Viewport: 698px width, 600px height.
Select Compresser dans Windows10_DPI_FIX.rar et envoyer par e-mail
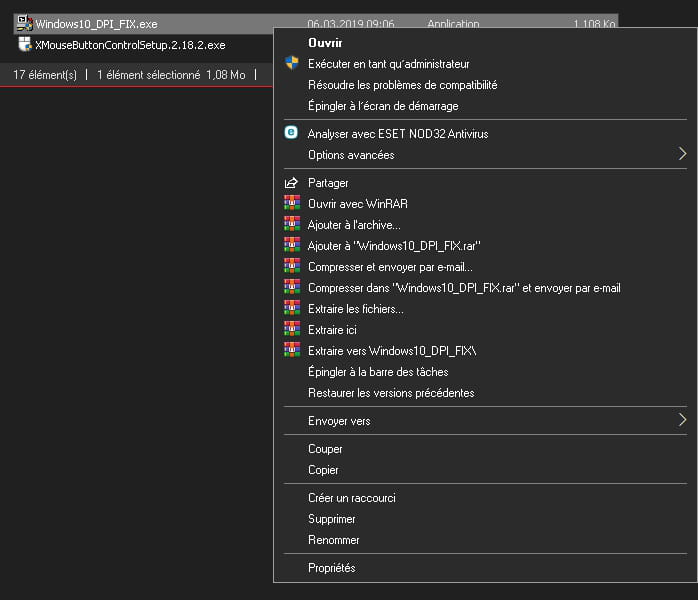click(x=485, y=288)
